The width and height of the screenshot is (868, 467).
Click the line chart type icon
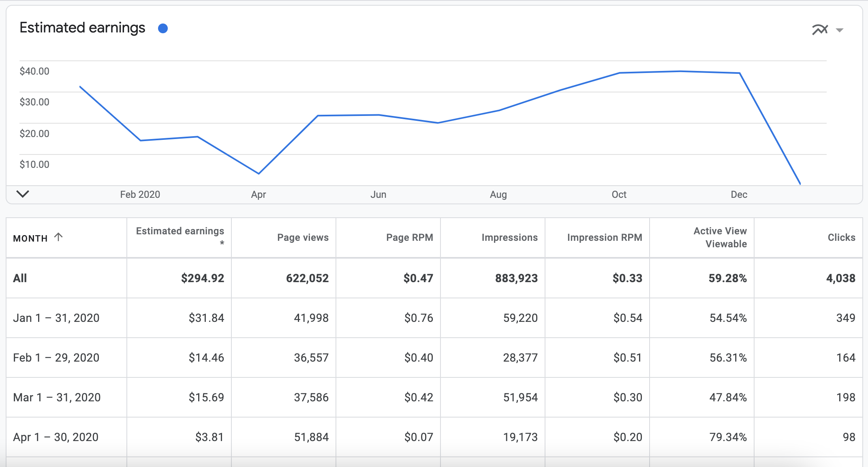pyautogui.click(x=819, y=30)
